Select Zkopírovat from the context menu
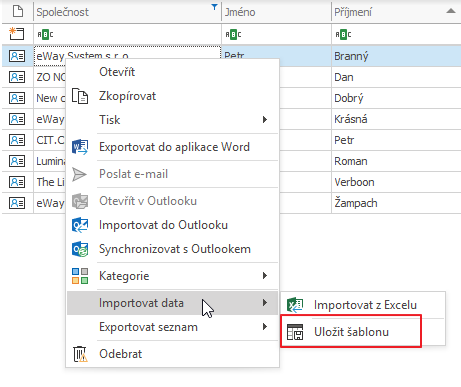 [x=172, y=96]
